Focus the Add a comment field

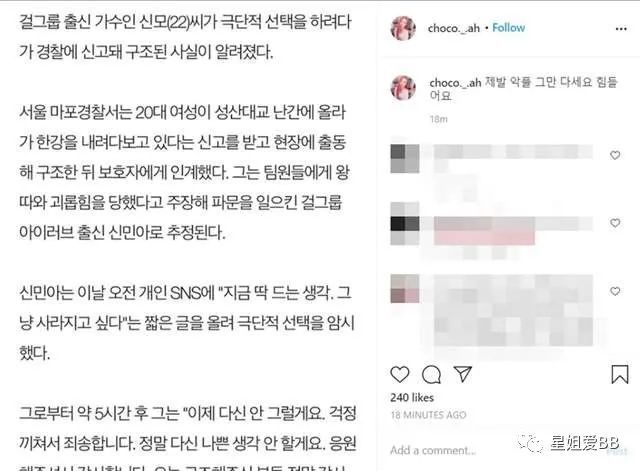pos(433,450)
